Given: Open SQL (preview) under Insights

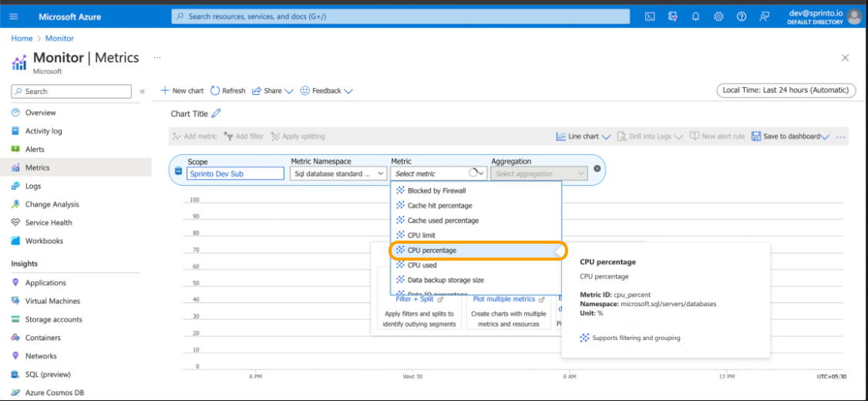Looking at the screenshot, I should coord(48,375).
